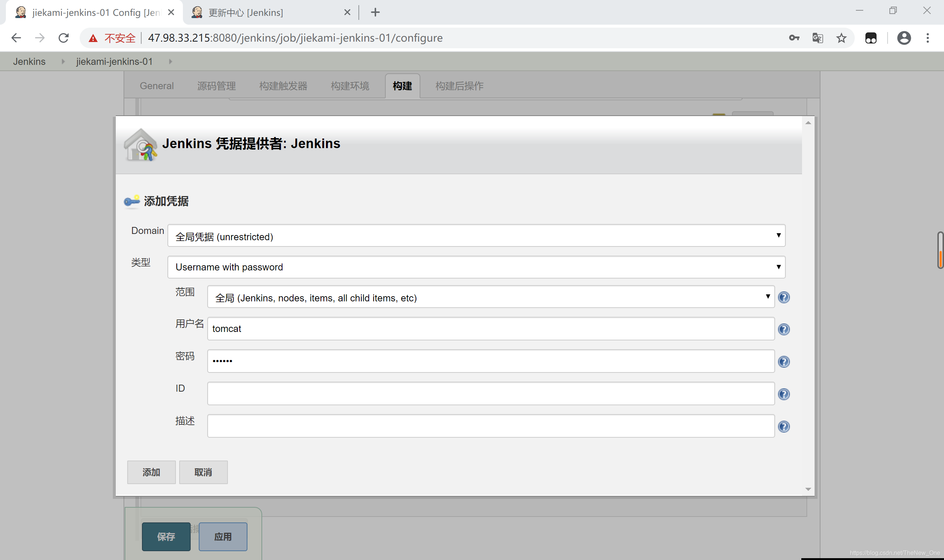The width and height of the screenshot is (944, 560).
Task: Open Chrome's three-dot menu
Action: point(928,38)
